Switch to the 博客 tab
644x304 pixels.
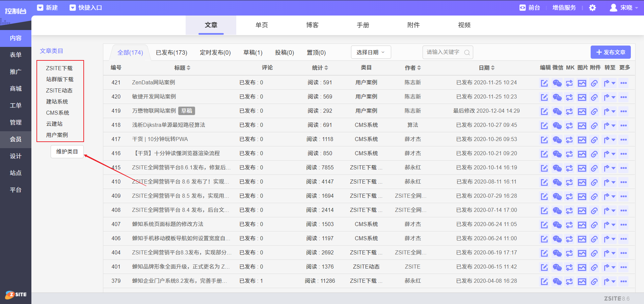tap(312, 25)
